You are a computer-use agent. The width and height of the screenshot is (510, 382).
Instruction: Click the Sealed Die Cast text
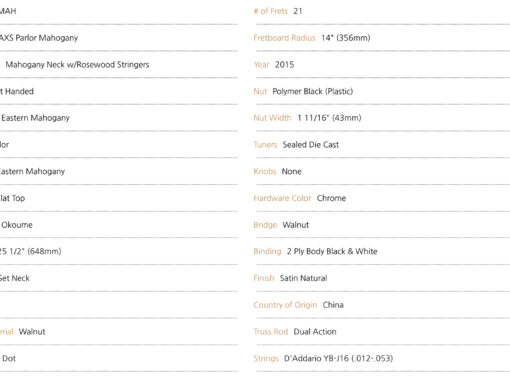(x=311, y=145)
